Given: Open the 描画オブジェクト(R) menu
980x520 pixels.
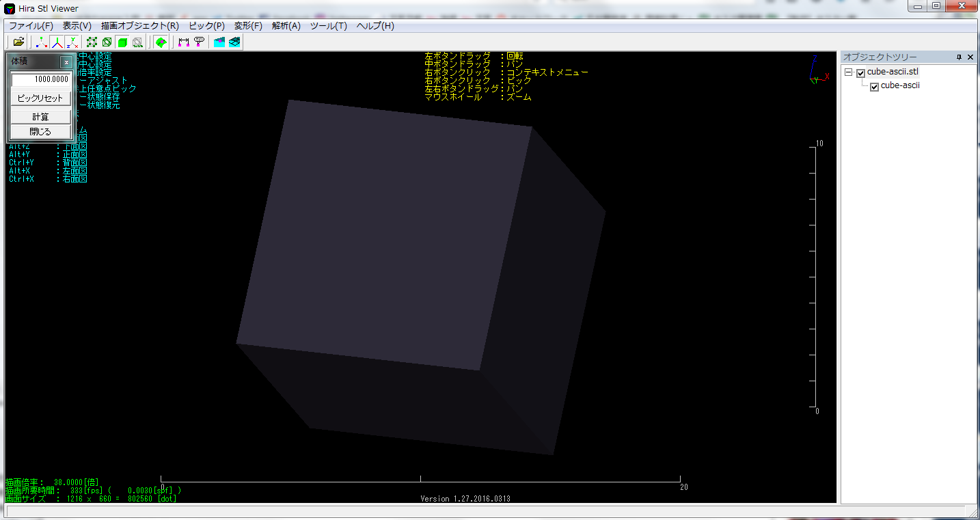Looking at the screenshot, I should [x=139, y=26].
